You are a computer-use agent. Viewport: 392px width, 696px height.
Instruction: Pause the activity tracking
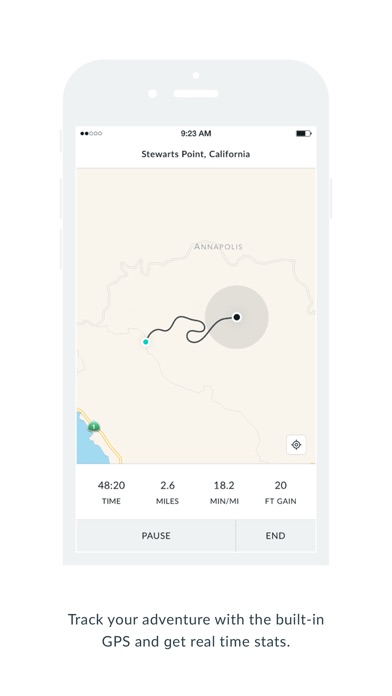[156, 535]
